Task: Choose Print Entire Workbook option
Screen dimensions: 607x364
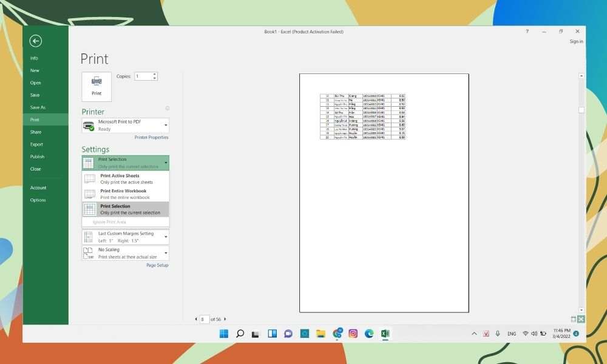Action: pyautogui.click(x=125, y=194)
